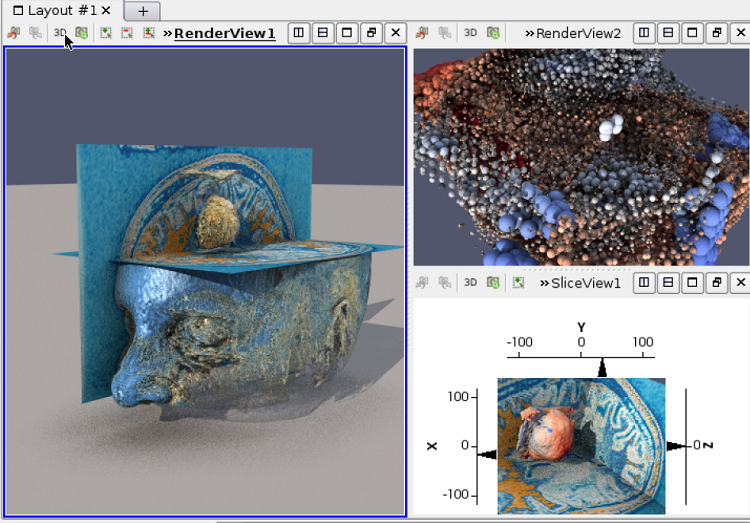Click Adjust Camera icon in RenderView1
Viewport: 750px width, 523px height.
coord(82,33)
